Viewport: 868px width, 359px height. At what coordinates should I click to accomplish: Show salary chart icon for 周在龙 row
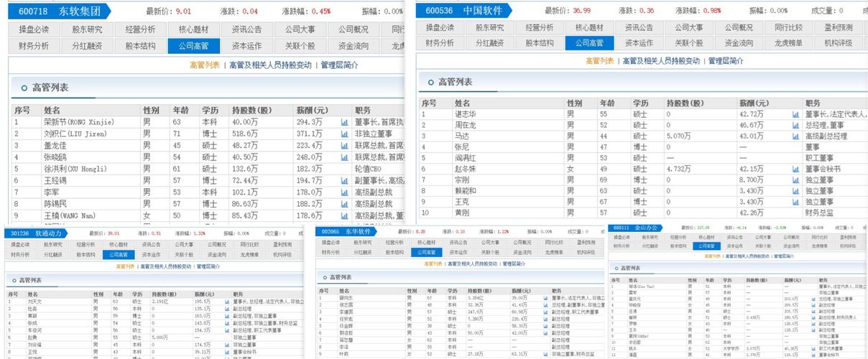tap(795, 125)
